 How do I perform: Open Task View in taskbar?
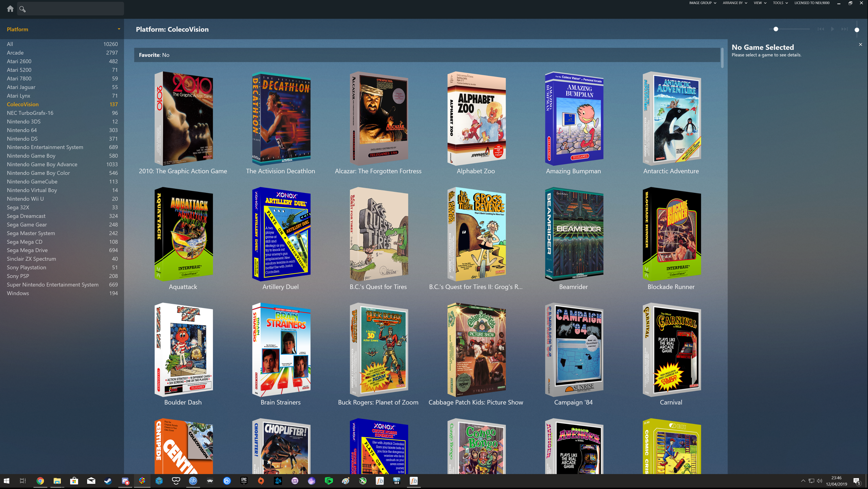(23, 481)
